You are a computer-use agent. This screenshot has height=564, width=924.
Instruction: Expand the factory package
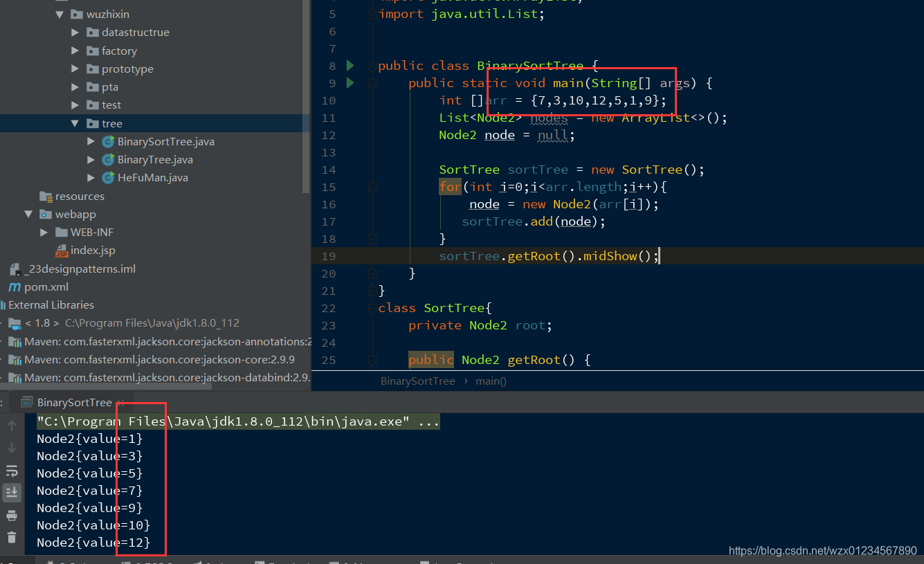coord(75,51)
